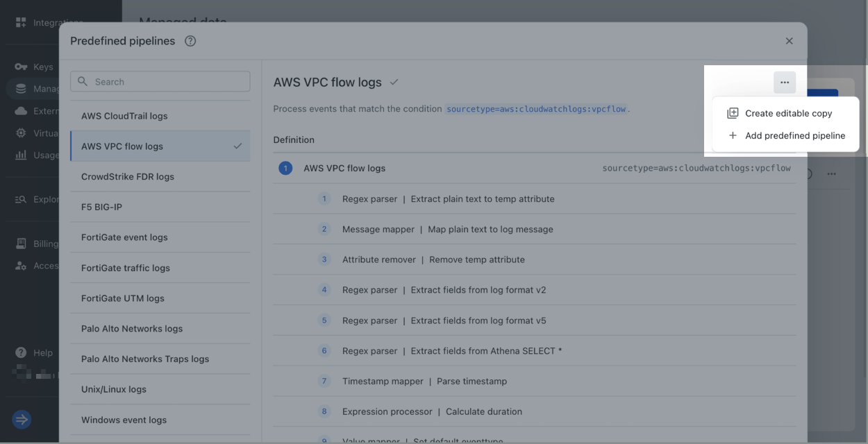Viewport: 868px width, 444px height.
Task: Select Palo Alto Networks Traps logs pipeline
Action: click(160, 359)
